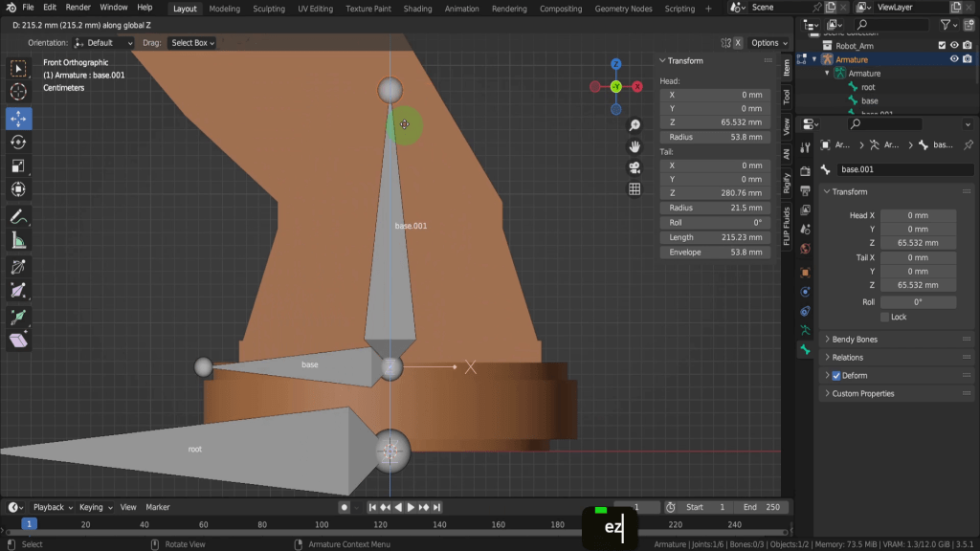This screenshot has height=551, width=980.
Task: Switch to the Sculpting workspace tab
Action: coord(268,9)
